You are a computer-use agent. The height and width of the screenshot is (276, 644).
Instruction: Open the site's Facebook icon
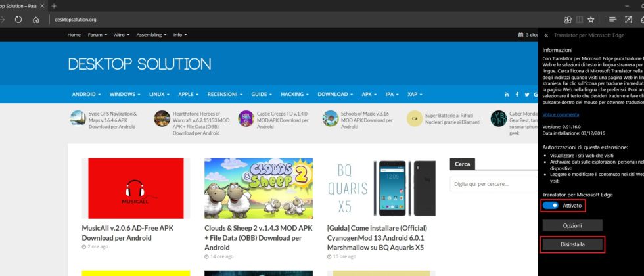click(x=517, y=95)
